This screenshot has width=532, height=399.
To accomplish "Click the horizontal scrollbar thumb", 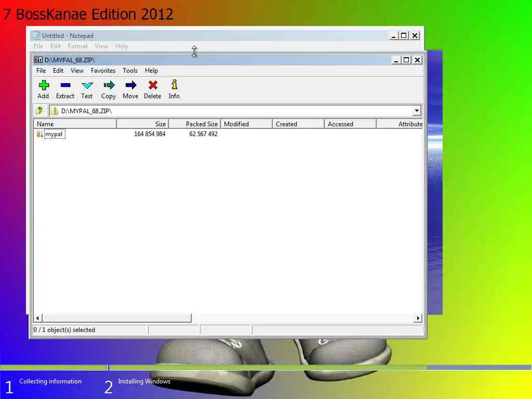I will pyautogui.click(x=117, y=318).
